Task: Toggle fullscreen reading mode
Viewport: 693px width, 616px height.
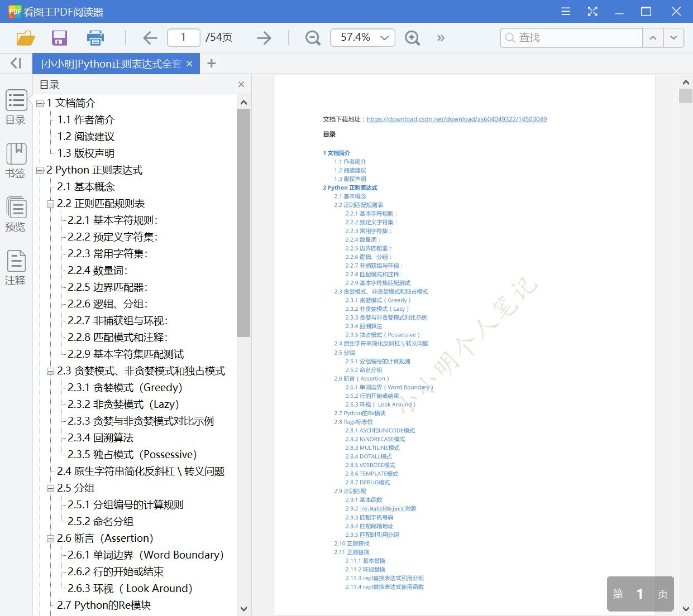Action: coord(592,11)
